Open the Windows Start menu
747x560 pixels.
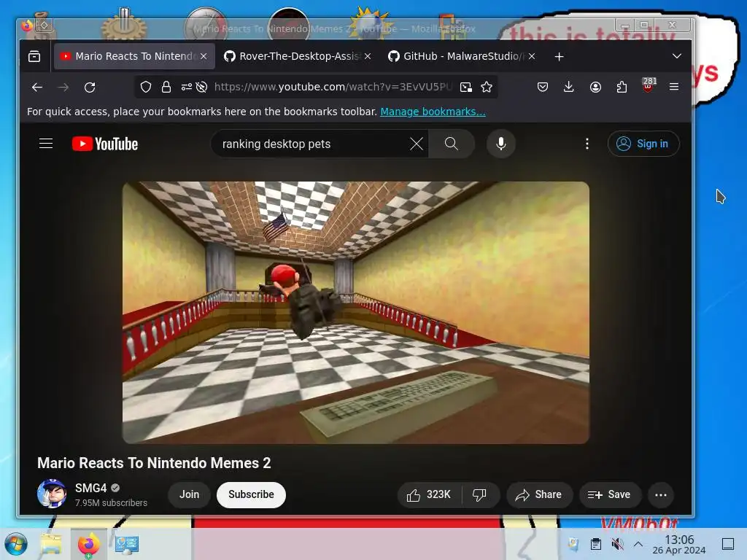click(x=16, y=544)
